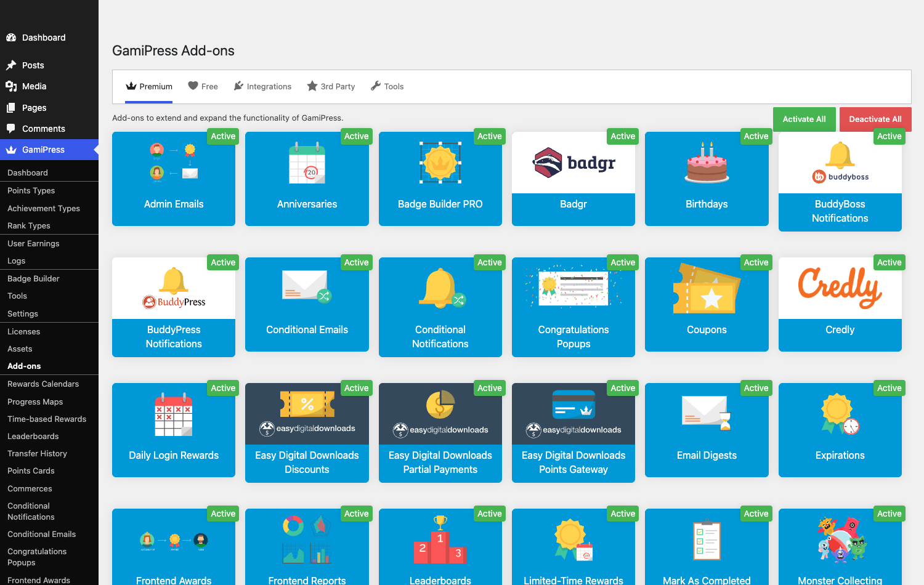The width and height of the screenshot is (924, 585).
Task: Click the Leaderboards podium icon
Action: click(x=440, y=539)
